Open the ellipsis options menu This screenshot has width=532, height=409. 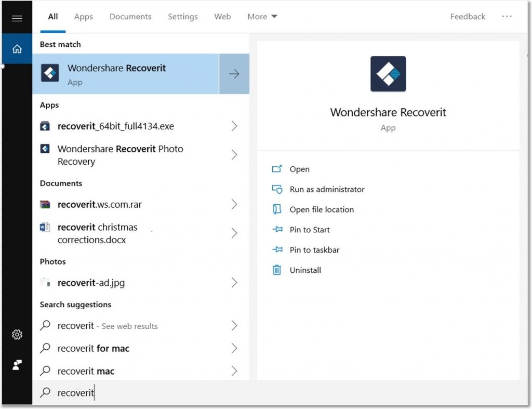tap(507, 16)
